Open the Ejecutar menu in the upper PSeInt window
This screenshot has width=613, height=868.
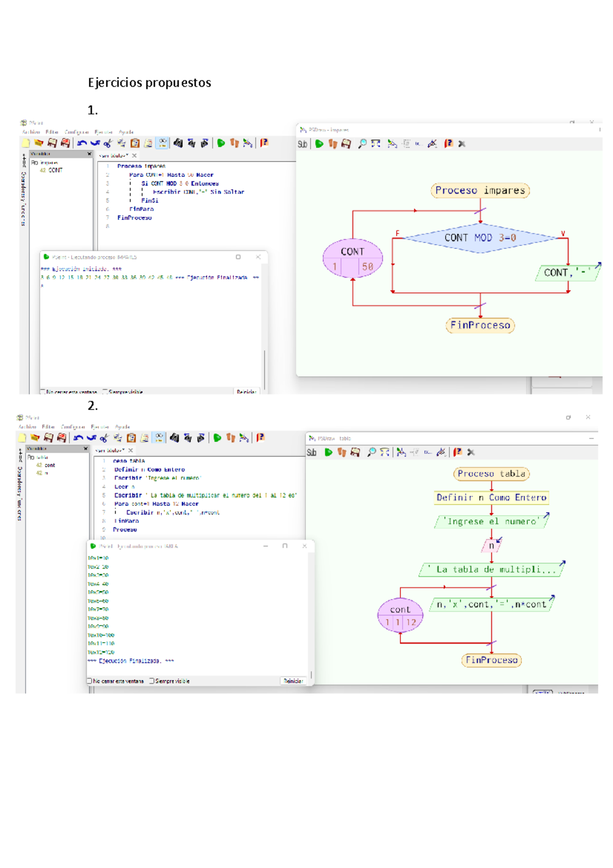103,132
